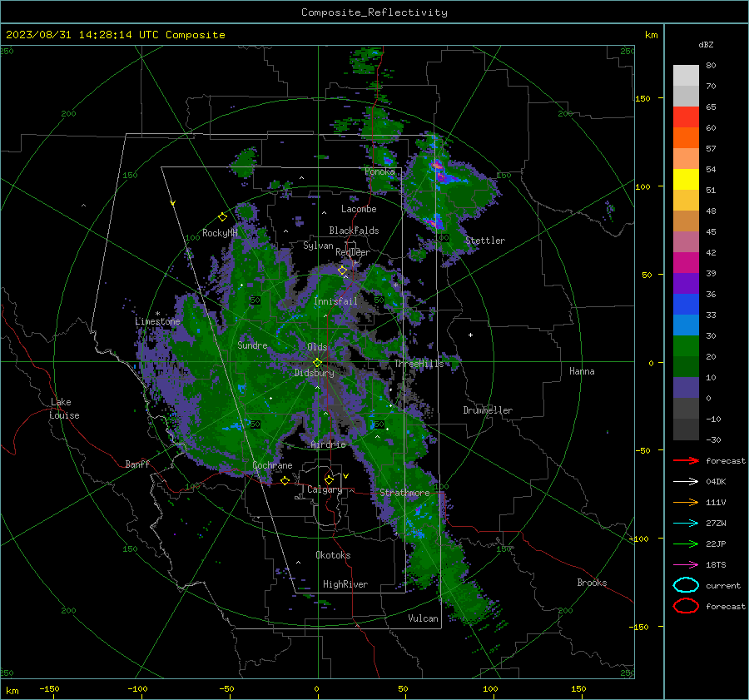Click the yellow V marker east of Calgary
Viewport: 749px width, 700px height.
click(346, 476)
